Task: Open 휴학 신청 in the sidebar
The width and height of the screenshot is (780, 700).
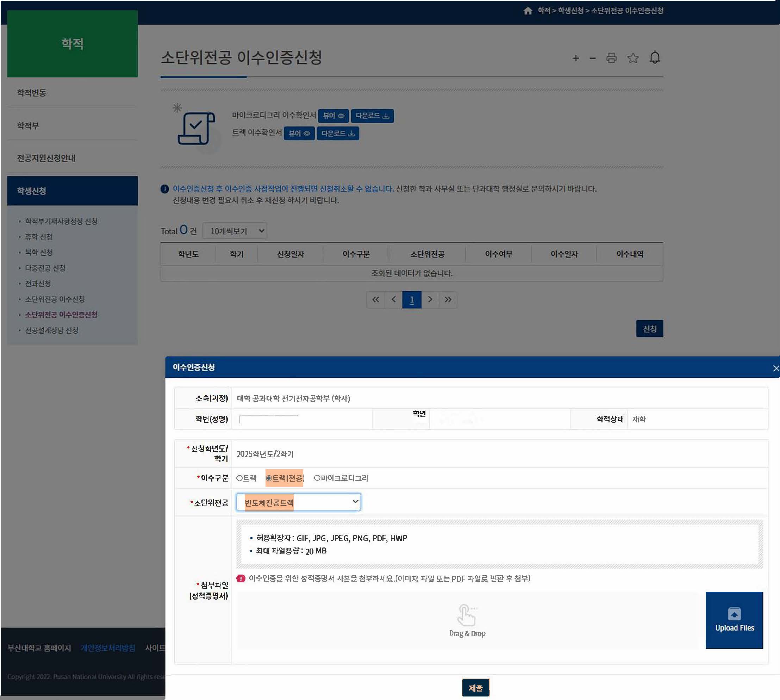Action: pos(39,236)
